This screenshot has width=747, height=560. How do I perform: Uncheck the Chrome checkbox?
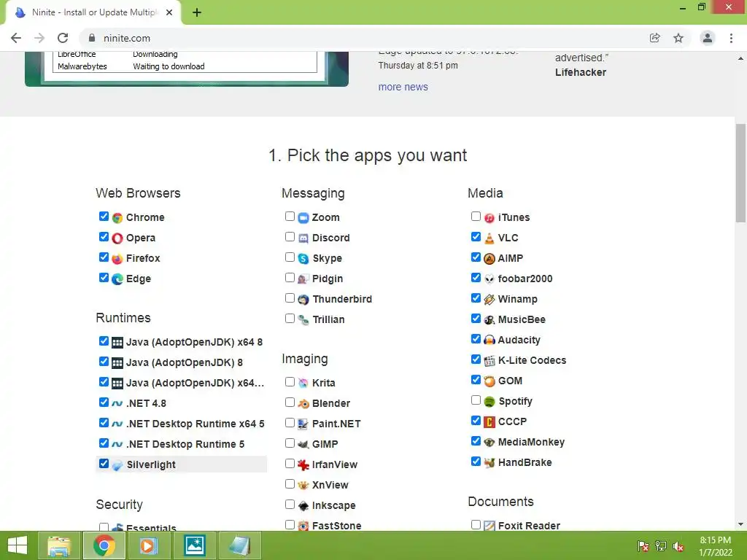click(104, 216)
